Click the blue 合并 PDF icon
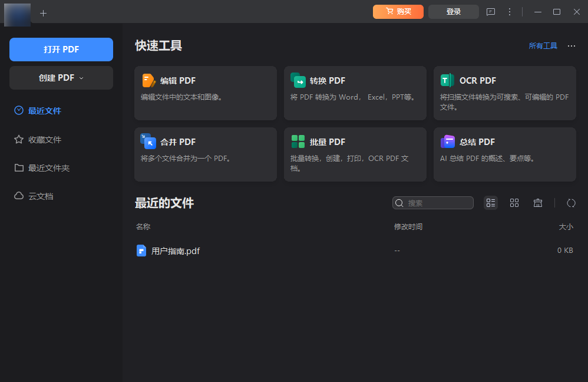 [148, 141]
